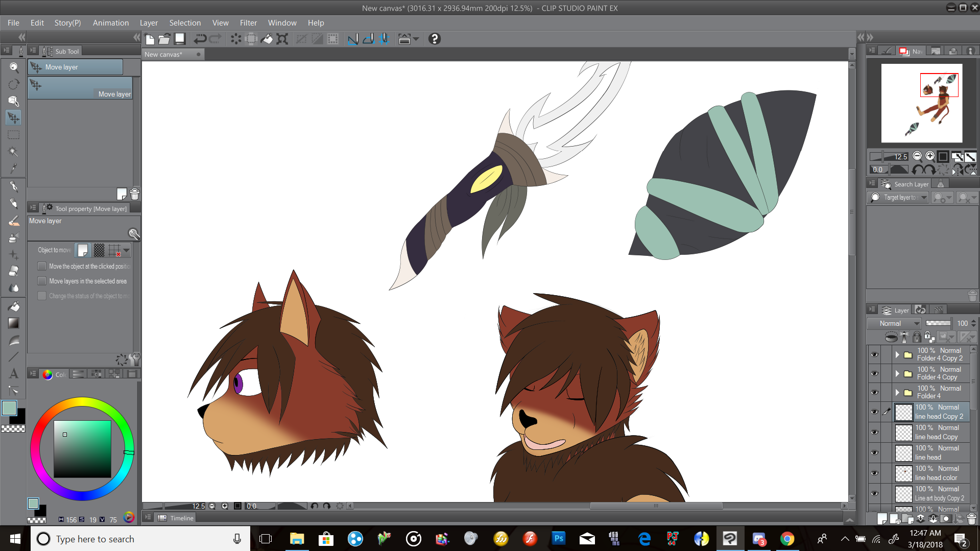980x551 pixels.
Task: Adjust the layer opacity slider
Action: [938, 323]
